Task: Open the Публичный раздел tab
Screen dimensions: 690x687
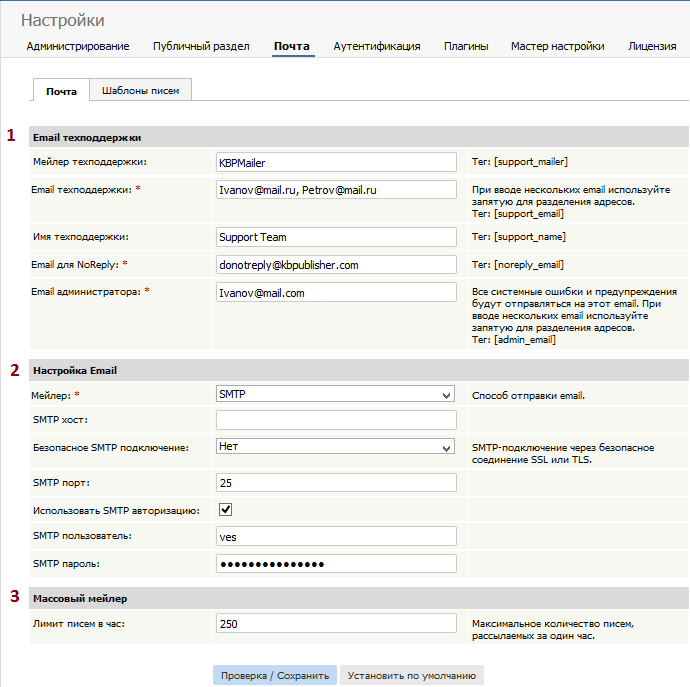Action: pos(201,46)
